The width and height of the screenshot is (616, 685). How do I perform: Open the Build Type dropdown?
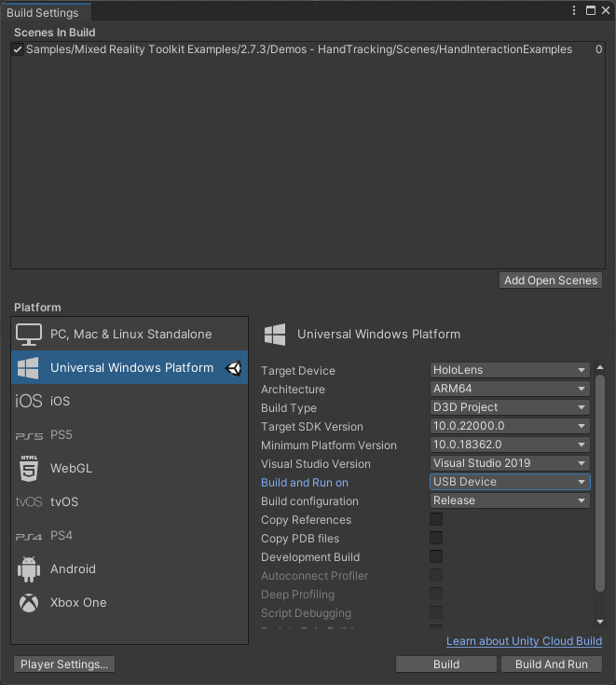click(x=510, y=407)
